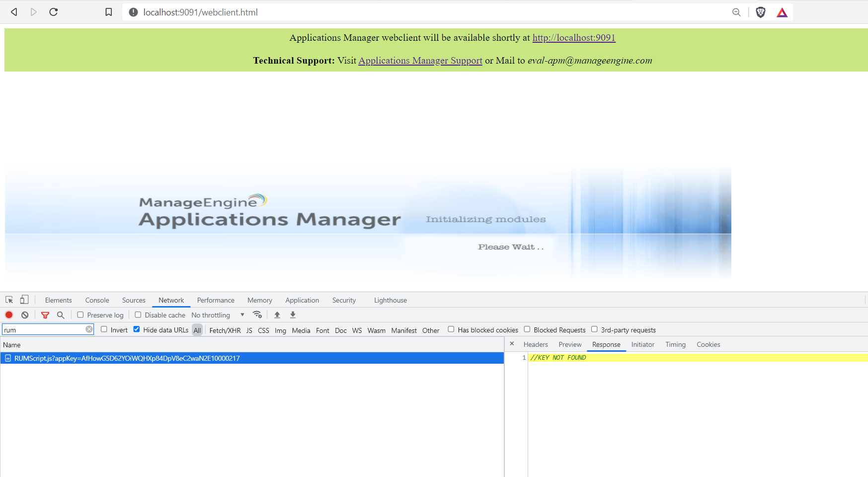
Task: Open network conditions wifi settings icon
Action: coord(257,315)
